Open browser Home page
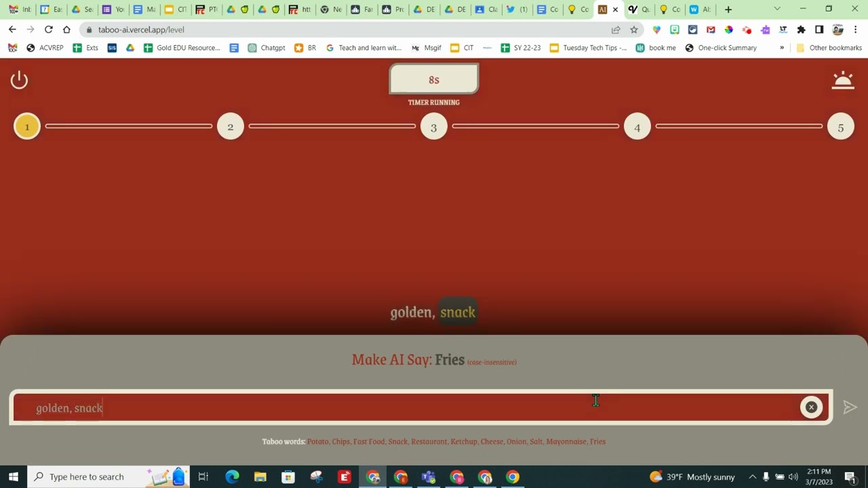 [66, 30]
